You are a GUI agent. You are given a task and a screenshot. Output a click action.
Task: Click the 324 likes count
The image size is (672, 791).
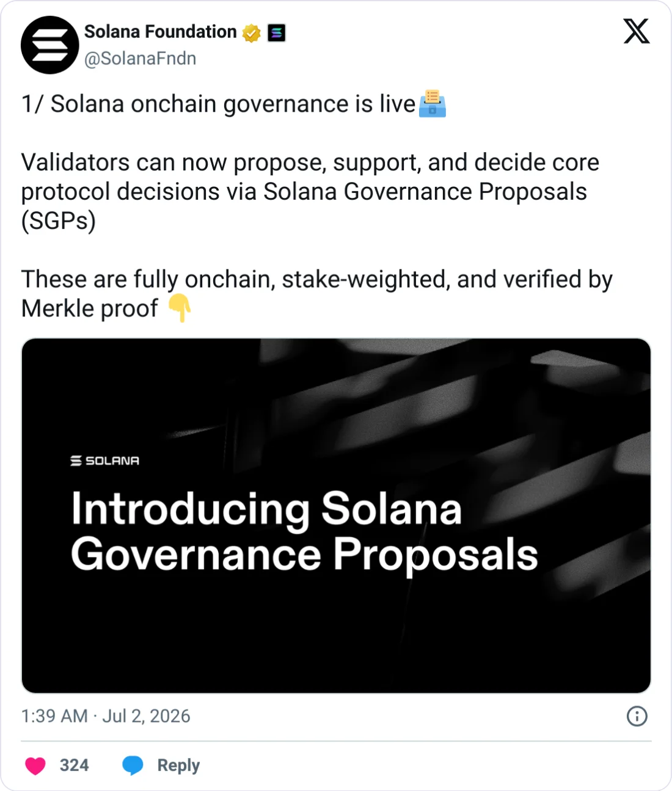coord(74,765)
